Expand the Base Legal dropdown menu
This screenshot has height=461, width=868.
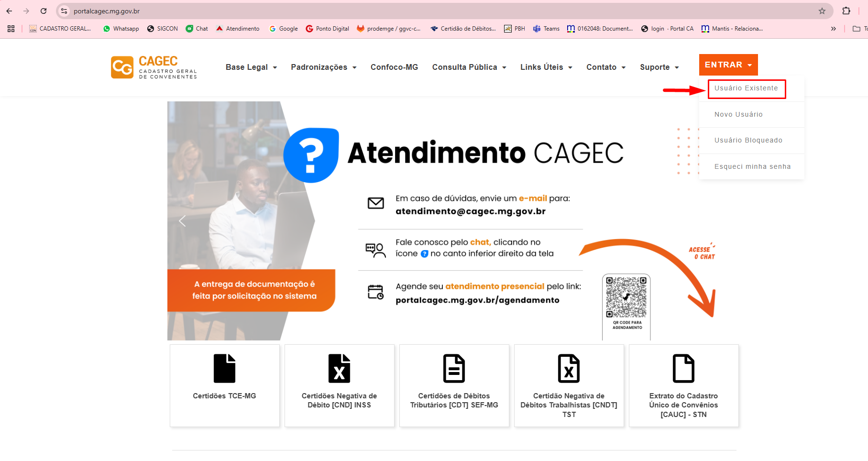pyautogui.click(x=251, y=67)
